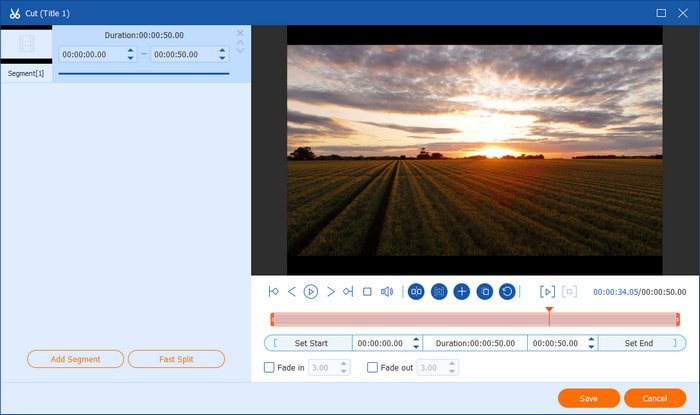Click the Fast Split button
Viewport: 700px width, 415px height.
[176, 359]
